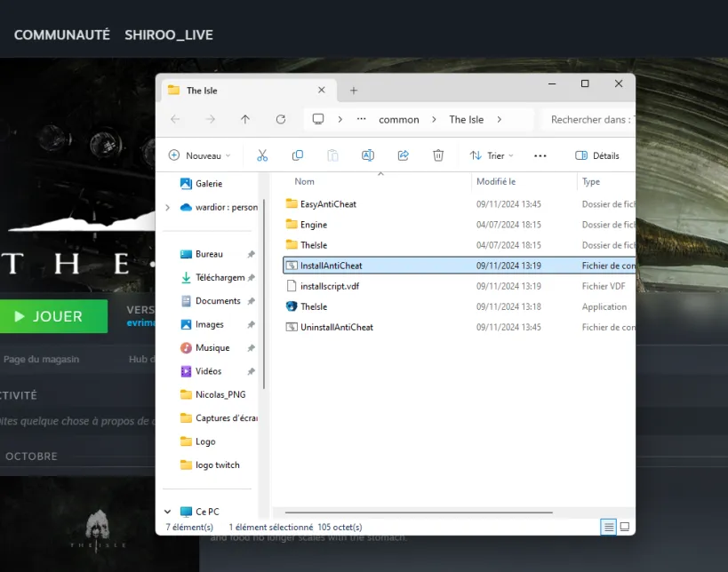Click the Share icon in toolbar
728x572 pixels.
pyautogui.click(x=403, y=155)
